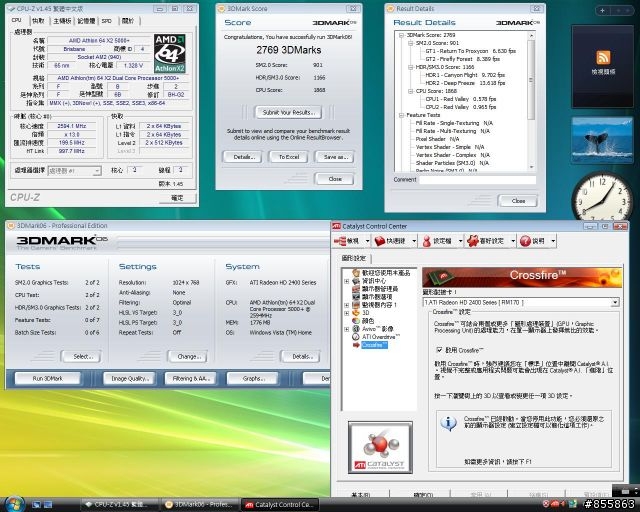Select the Crossfire red arrow tree icon
This screenshot has width=640, height=512.
[356, 345]
